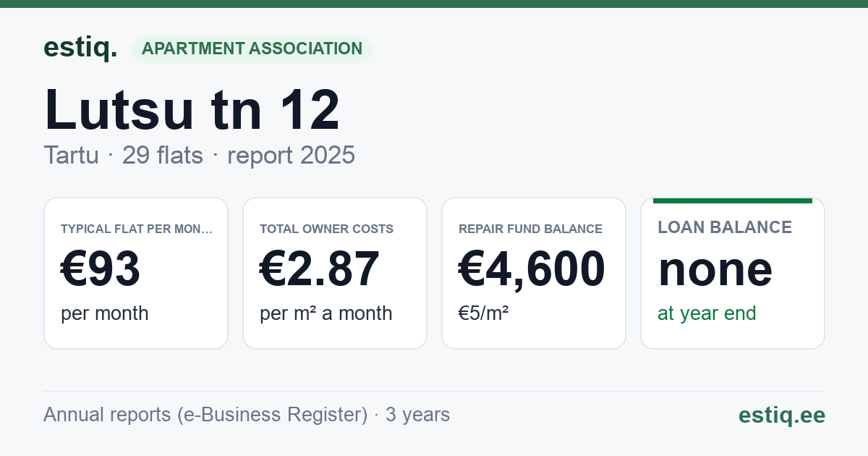Click the €93 value
Viewport: 868px width, 456px height.
tap(101, 269)
